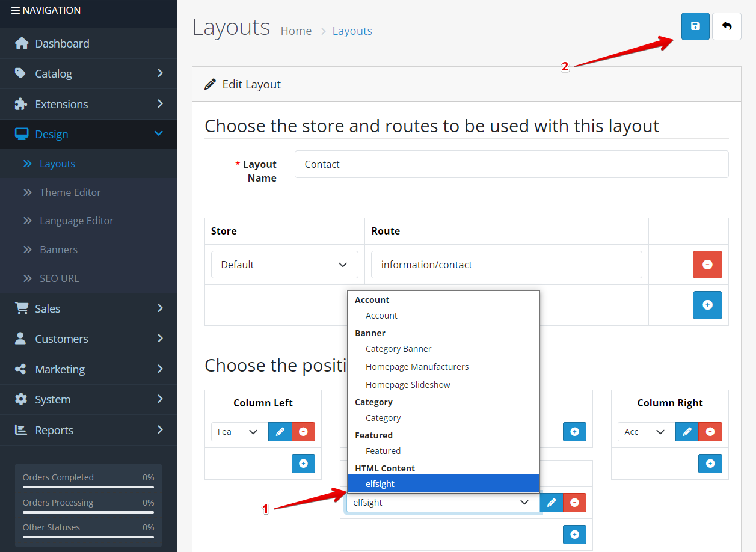
Task: Toggle the NAVIGATION hamburger icon
Action: coord(15,10)
